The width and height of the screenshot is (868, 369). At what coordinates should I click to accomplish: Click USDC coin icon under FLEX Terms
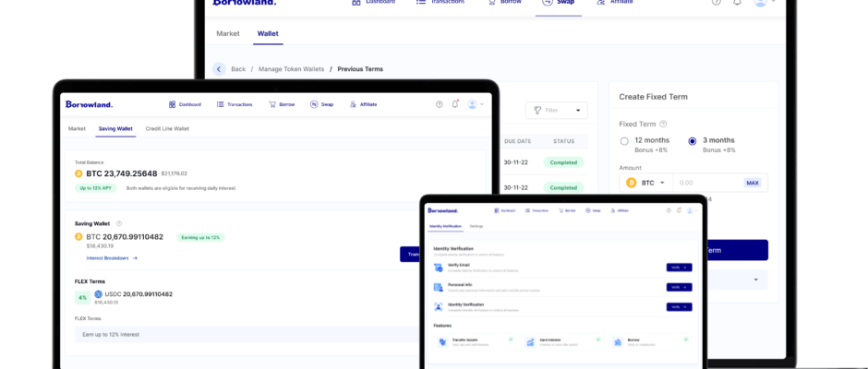coord(99,294)
